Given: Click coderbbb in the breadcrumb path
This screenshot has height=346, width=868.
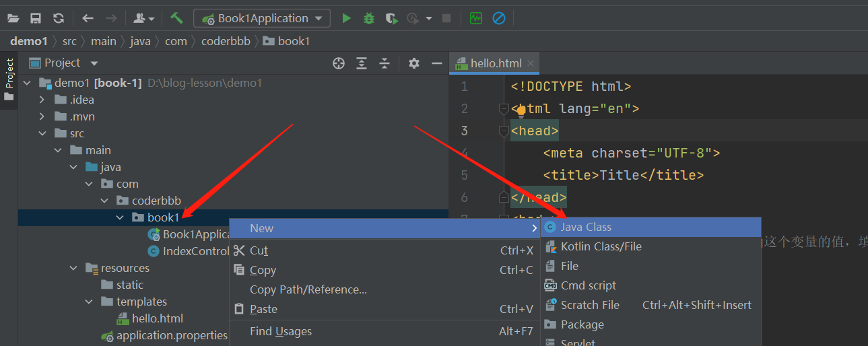Looking at the screenshot, I should pos(225,41).
